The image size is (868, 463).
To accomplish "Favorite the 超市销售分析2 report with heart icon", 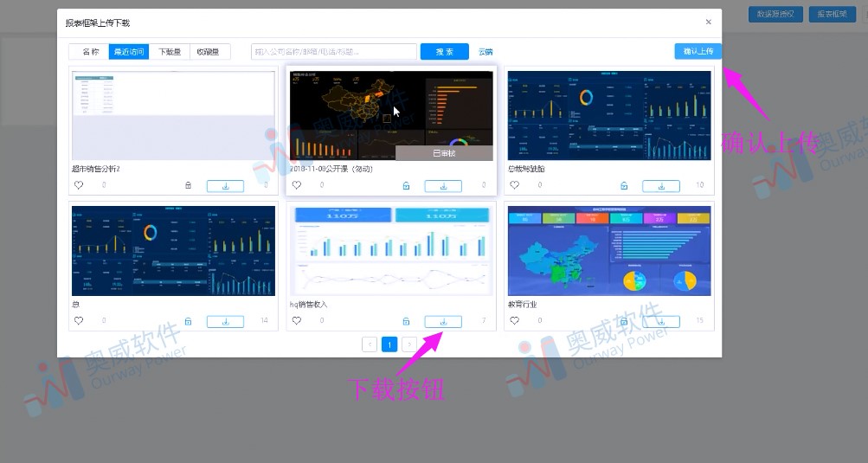I will pos(79,185).
